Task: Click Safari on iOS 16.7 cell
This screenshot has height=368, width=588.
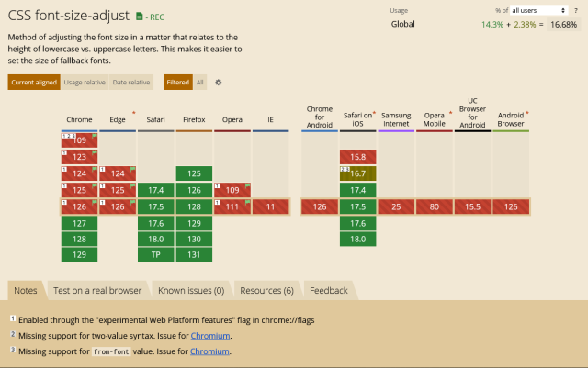Action: [x=358, y=173]
